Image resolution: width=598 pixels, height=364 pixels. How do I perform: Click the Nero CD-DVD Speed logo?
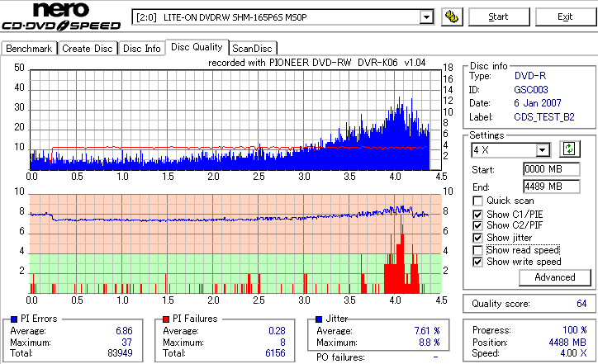click(x=61, y=17)
